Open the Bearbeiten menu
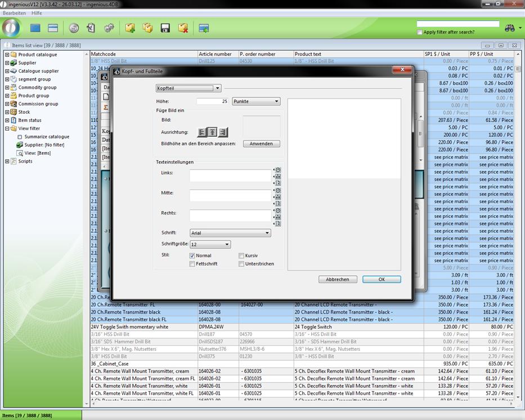 14,12
